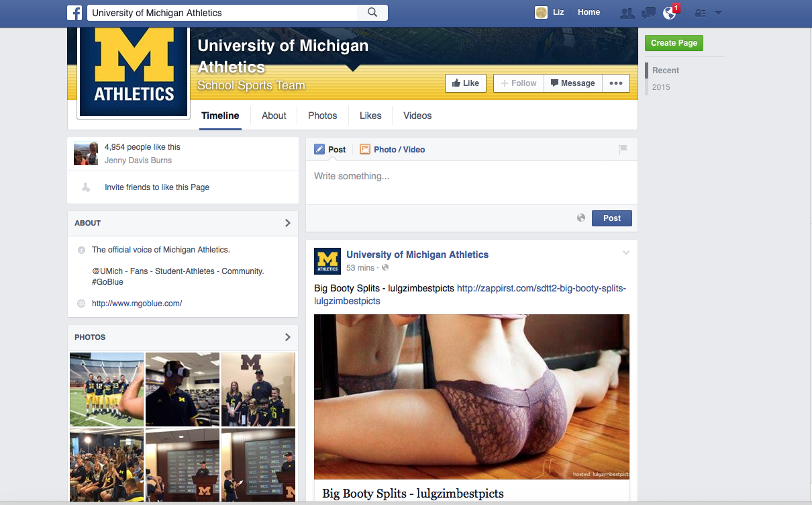Click the page profile picture M Athletics
The image size is (812, 505).
point(134,72)
